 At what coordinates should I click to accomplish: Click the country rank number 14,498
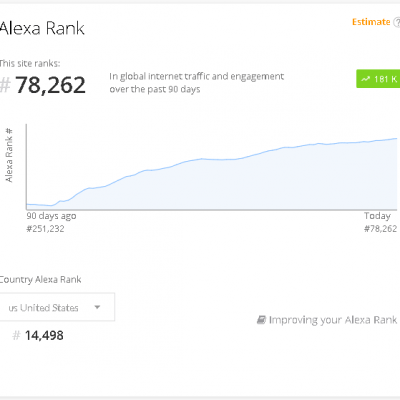coord(44,335)
